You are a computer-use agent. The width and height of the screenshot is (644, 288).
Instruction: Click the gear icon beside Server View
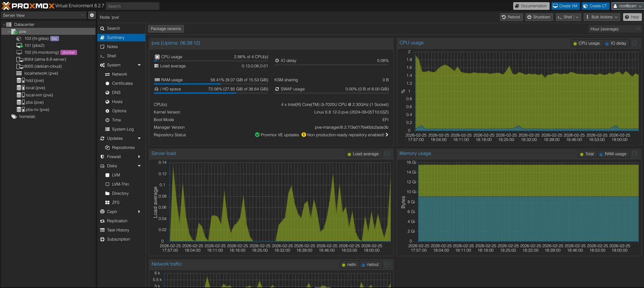click(x=92, y=15)
